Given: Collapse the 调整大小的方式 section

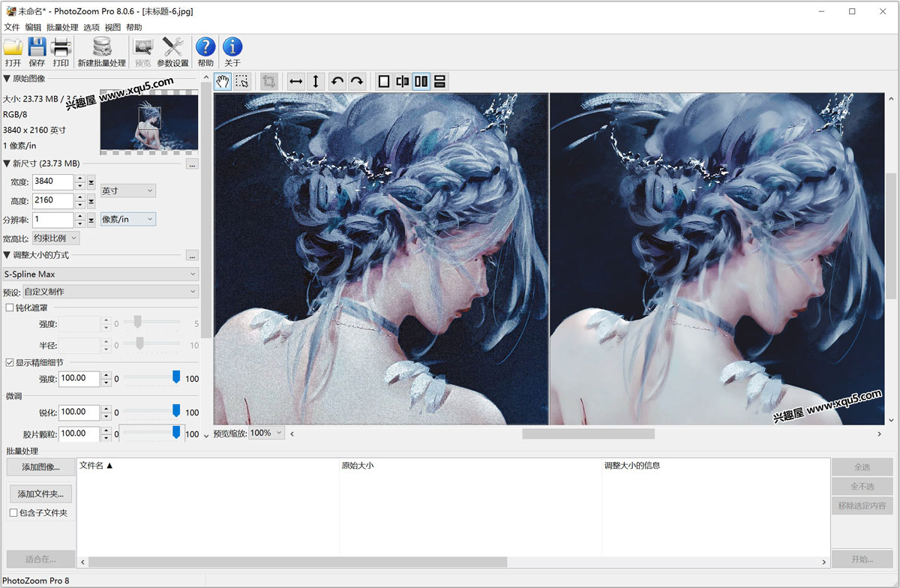Looking at the screenshot, I should (x=7, y=255).
